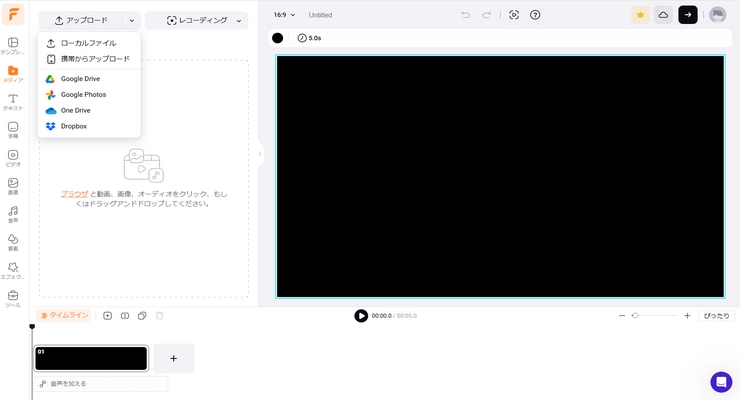Click the black background color swatch
This screenshot has height=400, width=740.
coord(278,38)
